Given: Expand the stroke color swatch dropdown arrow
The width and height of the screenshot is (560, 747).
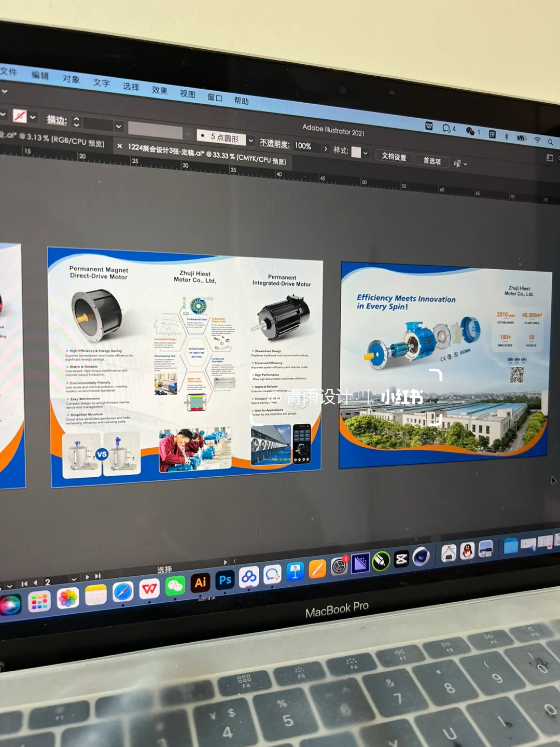Looking at the screenshot, I should click(x=33, y=117).
